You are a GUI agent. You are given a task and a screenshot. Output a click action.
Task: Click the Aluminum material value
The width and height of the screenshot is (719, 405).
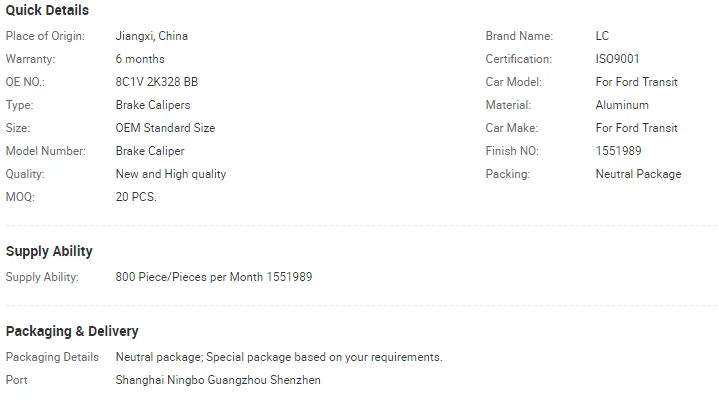click(x=622, y=105)
